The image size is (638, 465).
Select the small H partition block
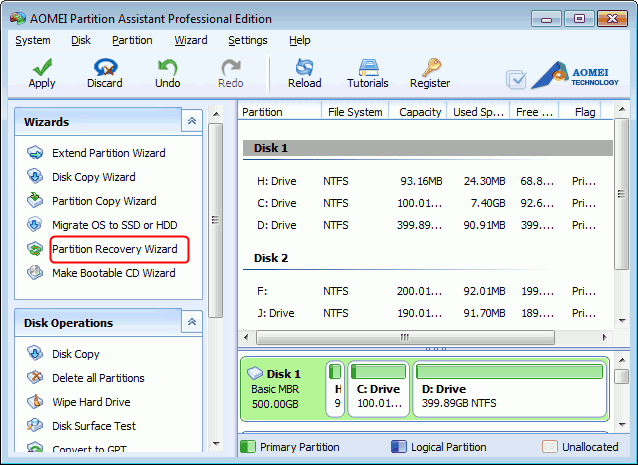coord(335,389)
